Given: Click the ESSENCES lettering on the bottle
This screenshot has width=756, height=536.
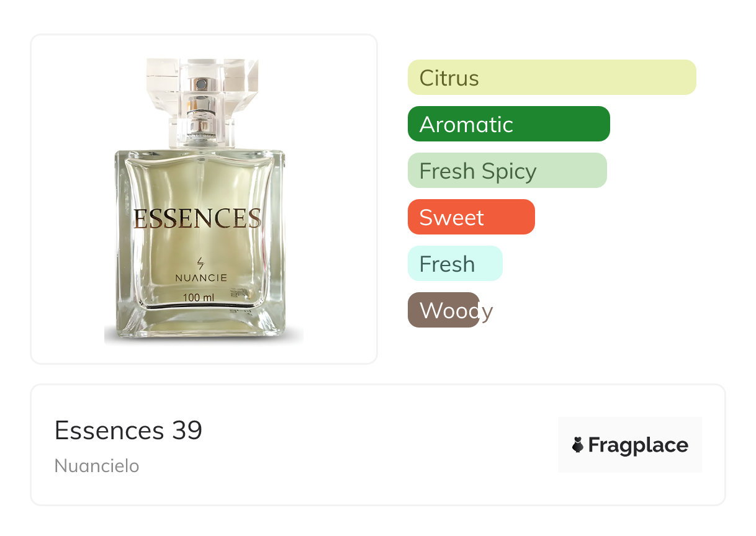Looking at the screenshot, I should (197, 218).
